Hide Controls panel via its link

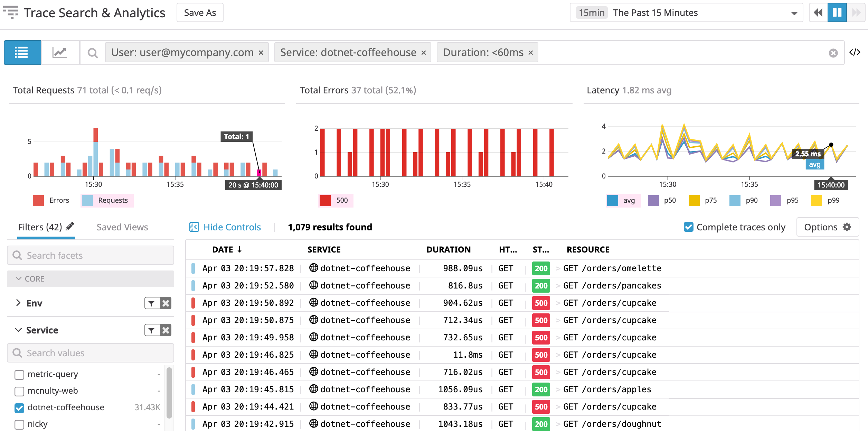(x=232, y=227)
